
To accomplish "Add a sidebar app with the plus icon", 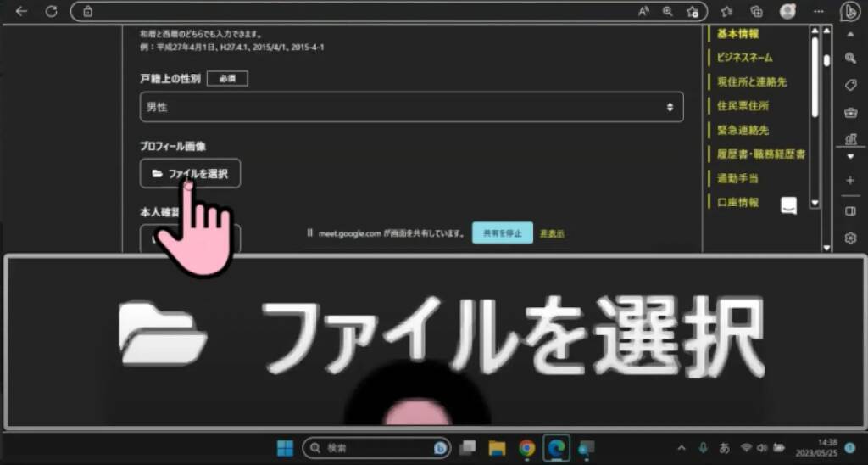I will click(851, 181).
